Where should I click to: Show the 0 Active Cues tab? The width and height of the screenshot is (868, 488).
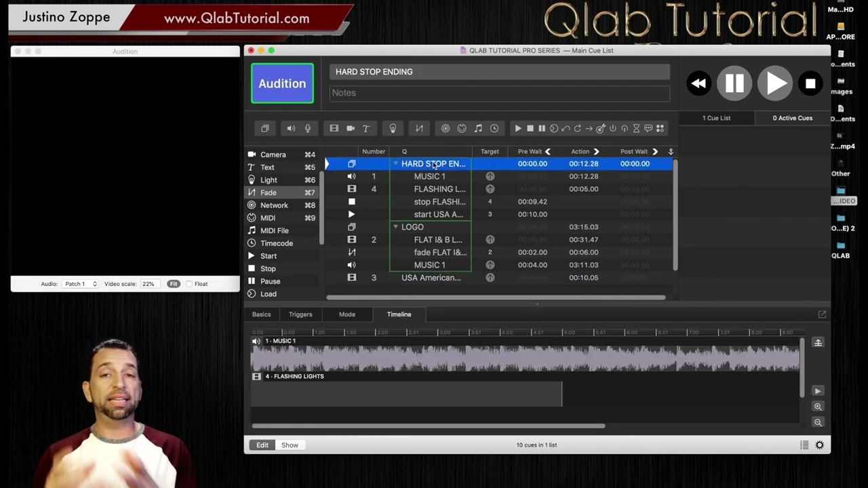click(x=792, y=118)
